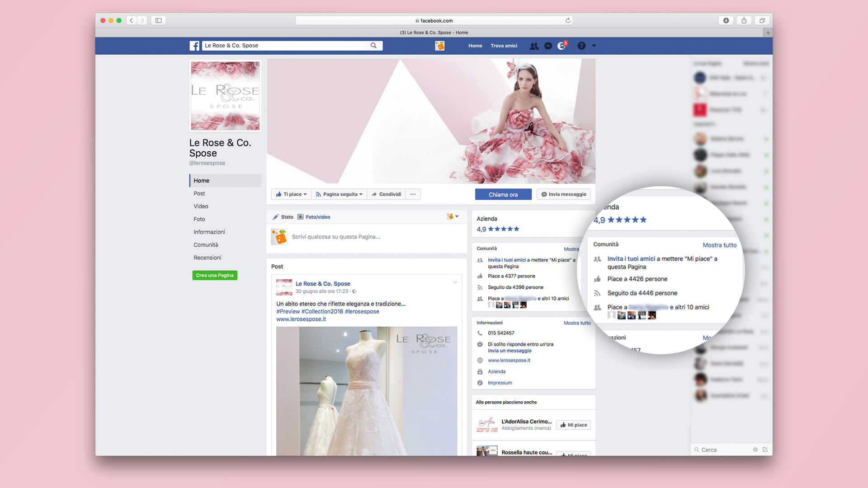Select Foto/video composer option
This screenshot has height=488, width=868.
[x=314, y=217]
